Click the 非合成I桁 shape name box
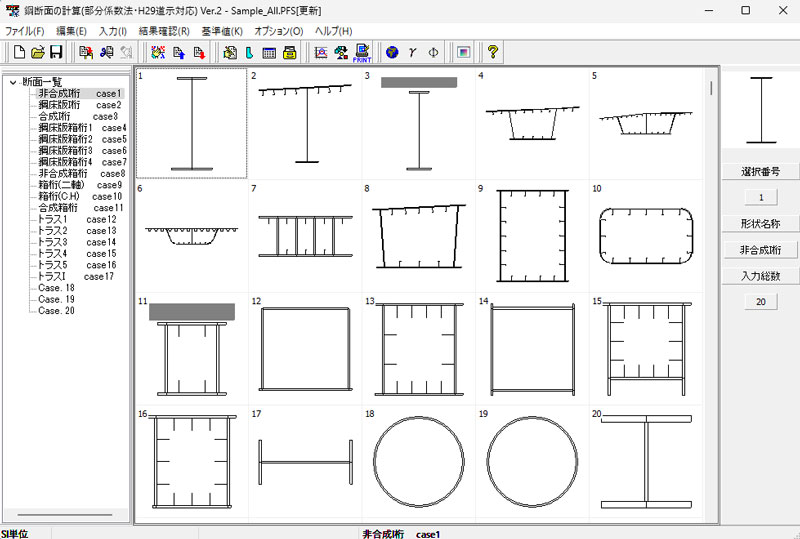 point(760,250)
